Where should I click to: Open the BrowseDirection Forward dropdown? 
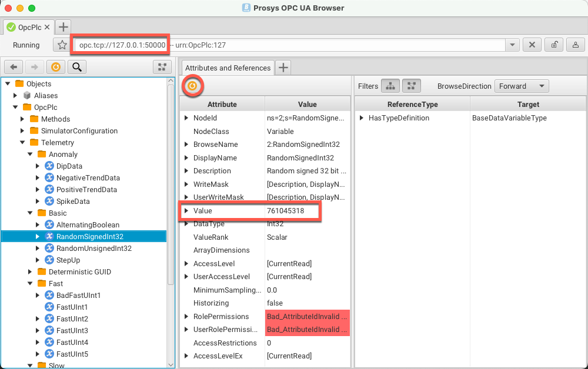(x=522, y=86)
